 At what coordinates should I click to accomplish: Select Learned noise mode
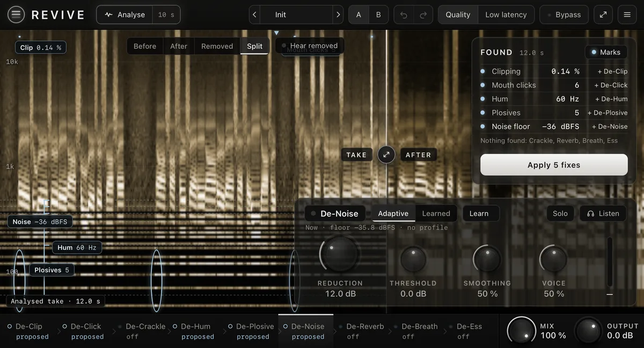[436, 213]
